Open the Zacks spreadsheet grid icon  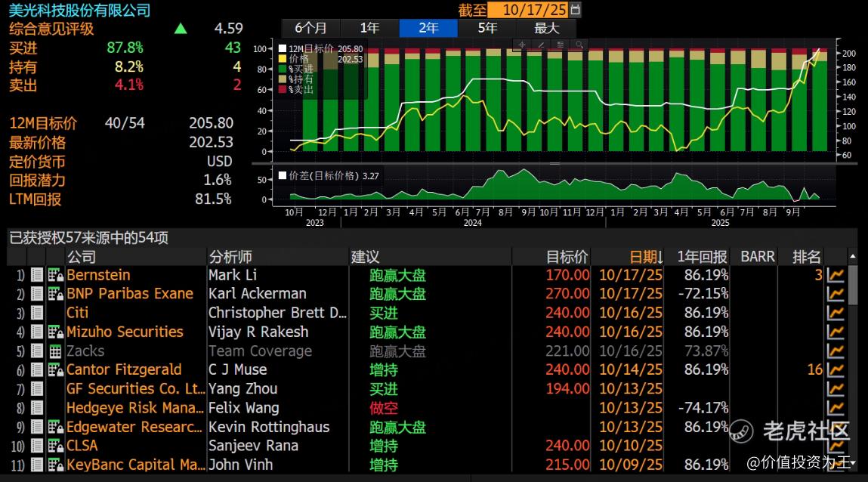[55, 351]
